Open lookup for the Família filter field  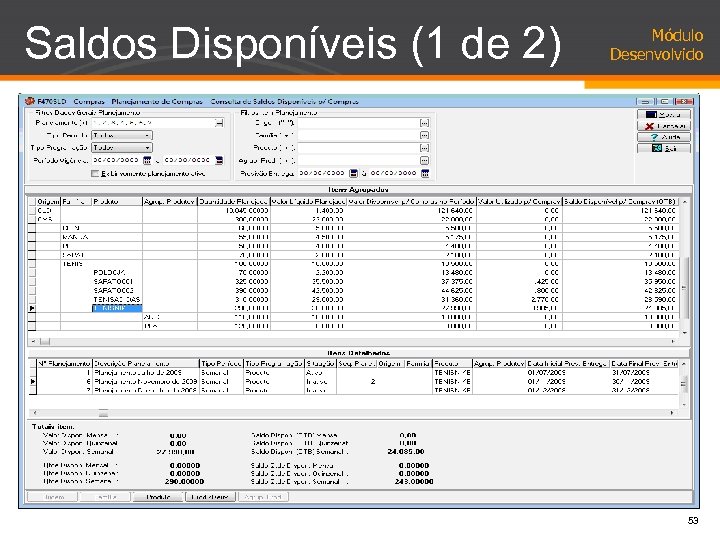pyautogui.click(x=424, y=135)
